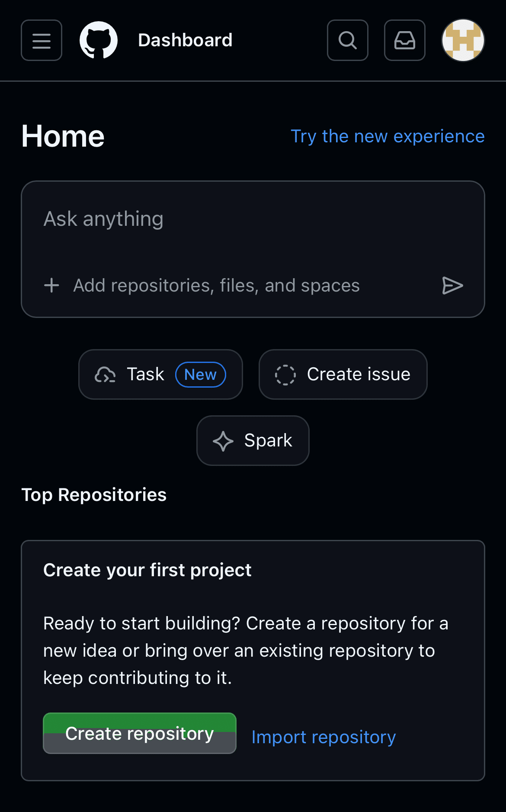Image resolution: width=506 pixels, height=812 pixels.
Task: Click the GitHub Octocat logo
Action: click(x=99, y=40)
